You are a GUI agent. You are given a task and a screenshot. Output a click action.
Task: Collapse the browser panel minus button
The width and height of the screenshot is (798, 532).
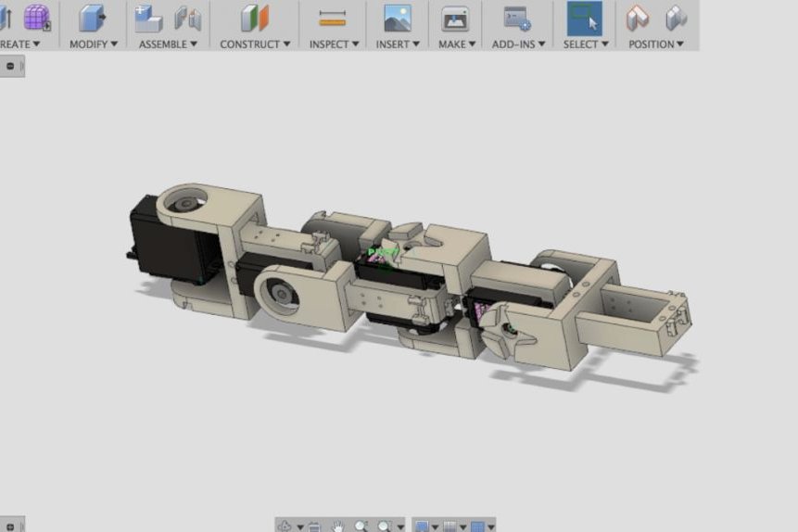pyautogui.click(x=10, y=66)
